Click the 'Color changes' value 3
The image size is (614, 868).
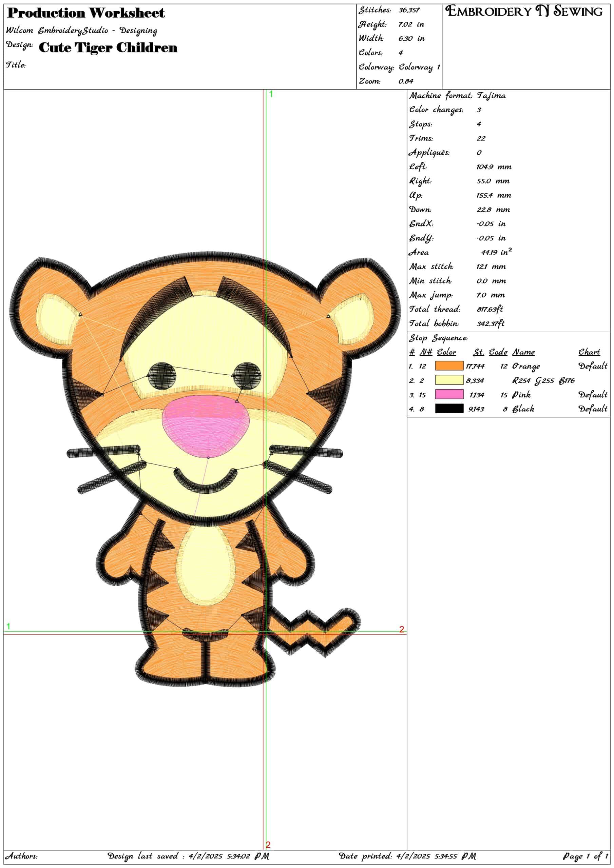pyautogui.click(x=479, y=110)
